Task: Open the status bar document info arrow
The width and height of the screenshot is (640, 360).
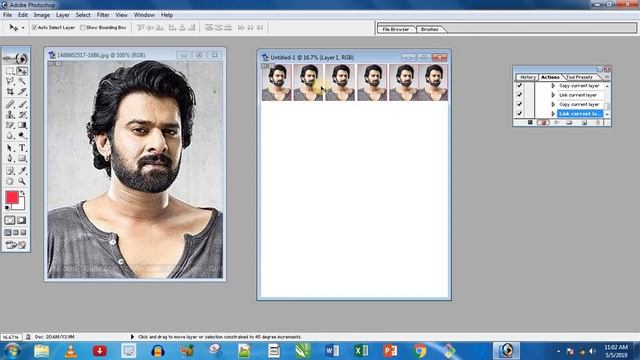Action: point(132,337)
